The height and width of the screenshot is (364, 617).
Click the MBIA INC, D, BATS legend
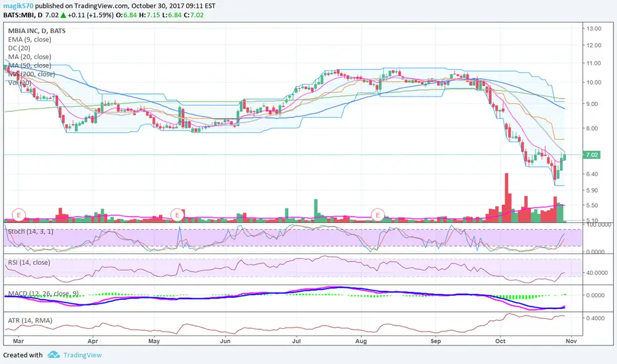coord(36,30)
